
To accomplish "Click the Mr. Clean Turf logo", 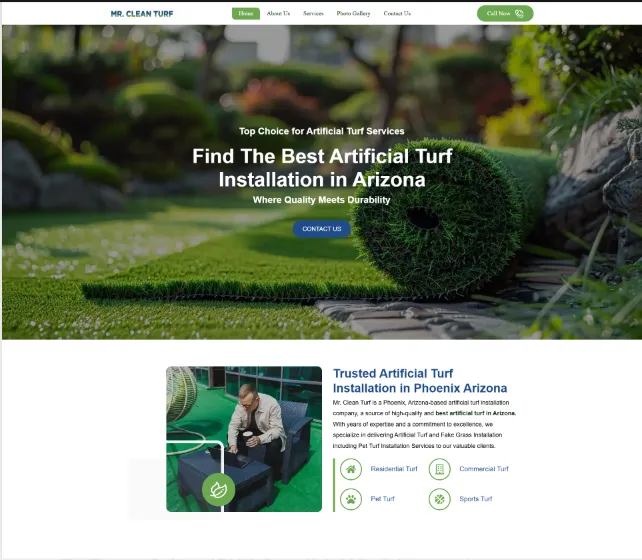I will (x=142, y=14).
